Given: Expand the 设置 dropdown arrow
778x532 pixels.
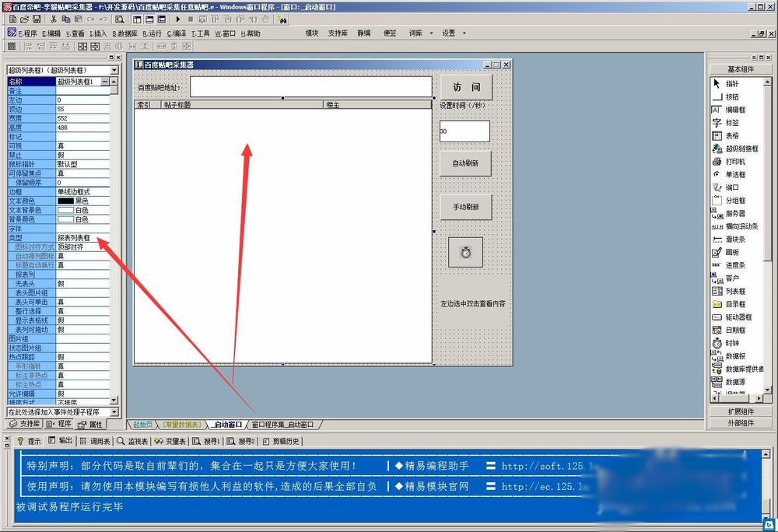Looking at the screenshot, I should (464, 33).
